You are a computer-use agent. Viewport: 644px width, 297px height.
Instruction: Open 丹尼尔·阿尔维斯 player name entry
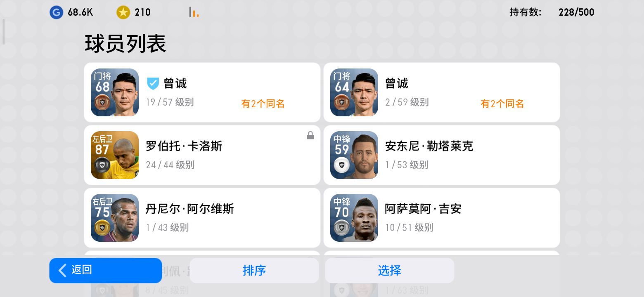coord(190,209)
